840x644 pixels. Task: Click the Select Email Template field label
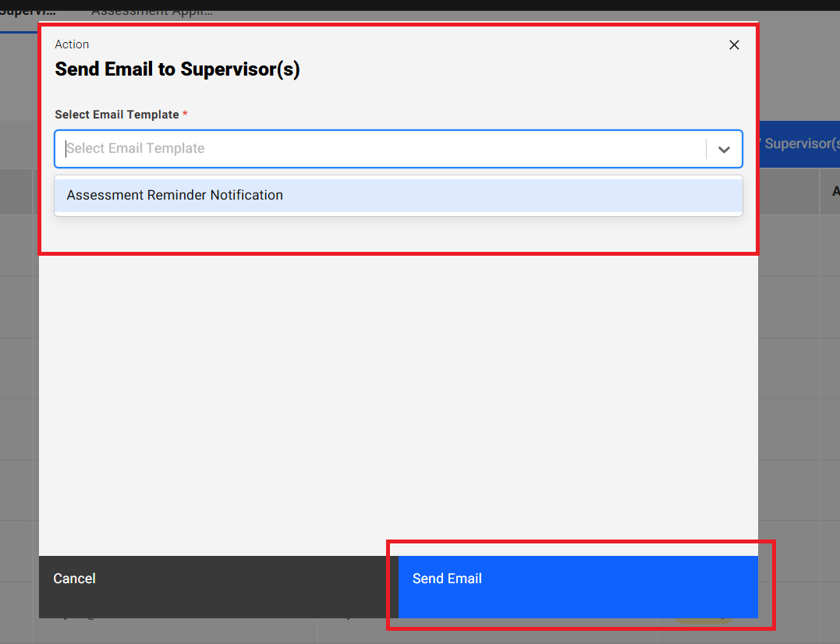(117, 115)
